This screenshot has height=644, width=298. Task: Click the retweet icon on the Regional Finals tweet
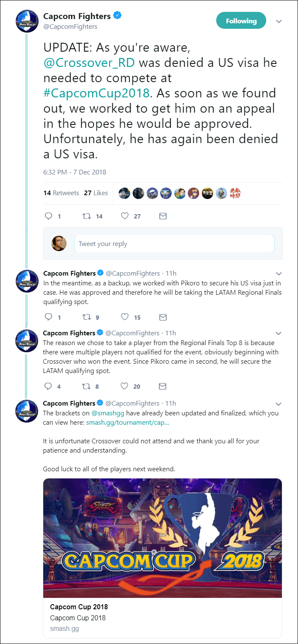tap(86, 386)
